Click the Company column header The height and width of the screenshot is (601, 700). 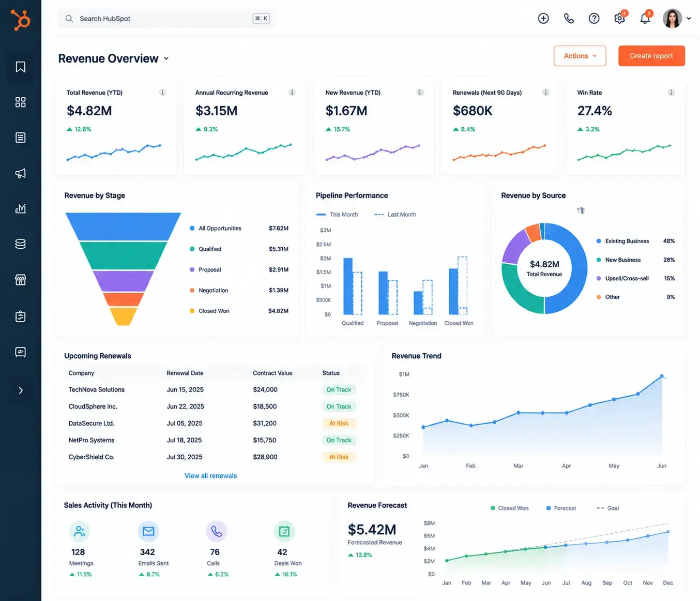[x=81, y=373]
